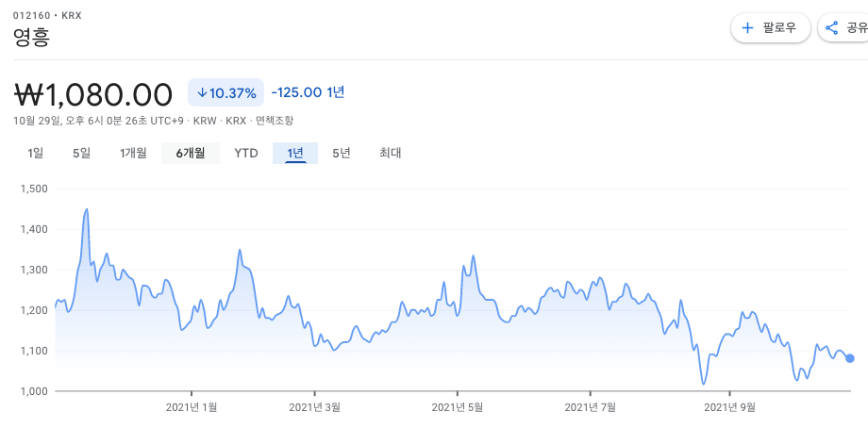
Task: Select the 1년 range tab
Action: pyautogui.click(x=295, y=153)
